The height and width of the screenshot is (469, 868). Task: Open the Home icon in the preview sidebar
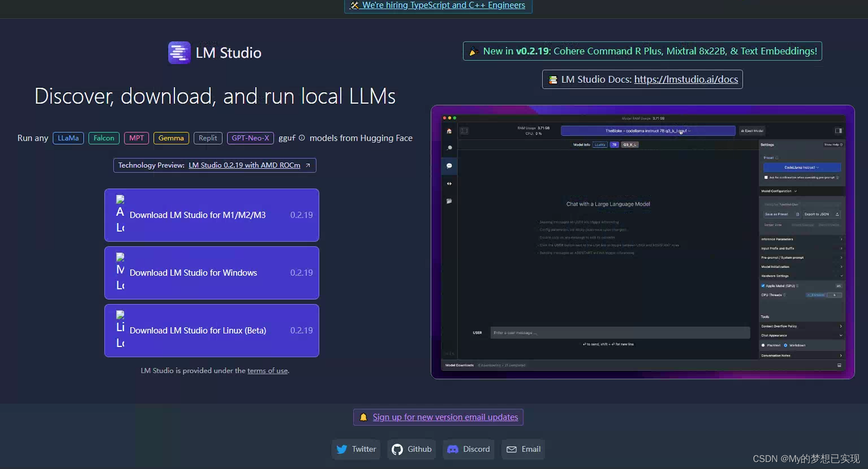(x=449, y=131)
